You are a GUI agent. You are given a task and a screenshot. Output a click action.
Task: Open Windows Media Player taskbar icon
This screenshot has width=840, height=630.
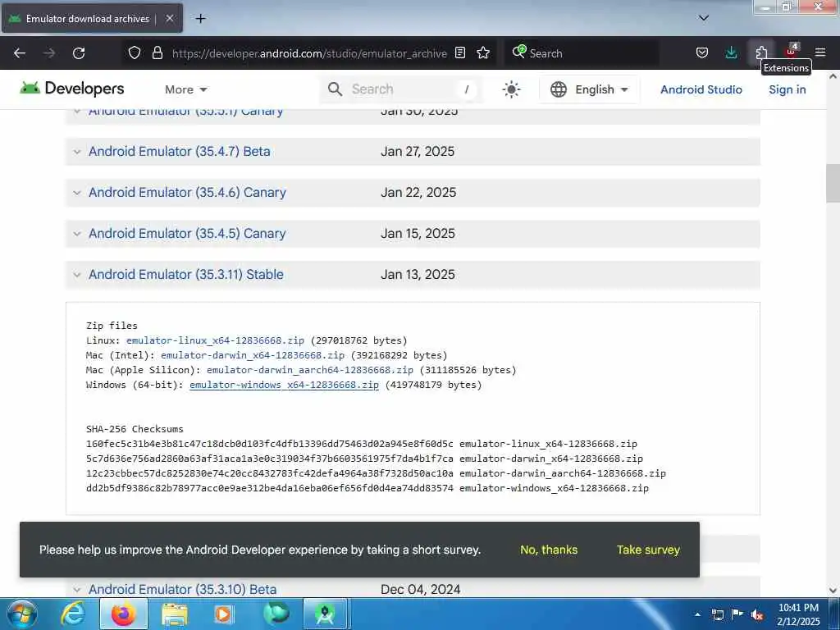223,614
